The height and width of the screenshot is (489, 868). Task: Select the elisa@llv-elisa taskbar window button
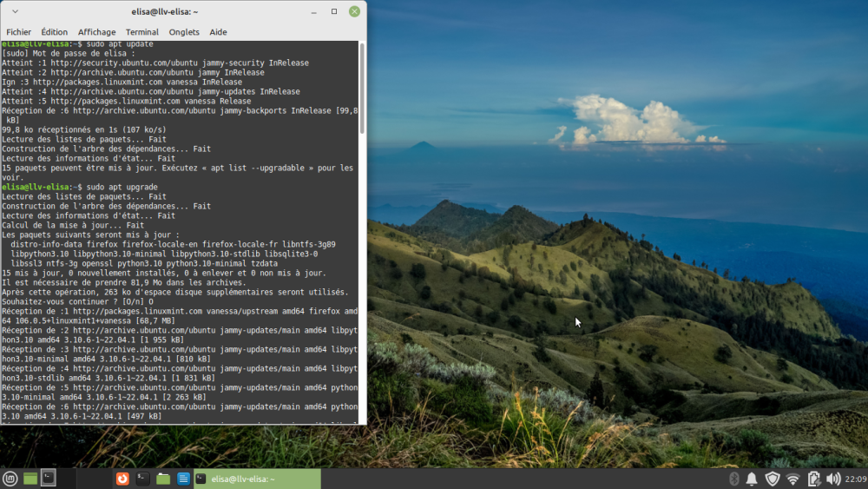[256, 479]
